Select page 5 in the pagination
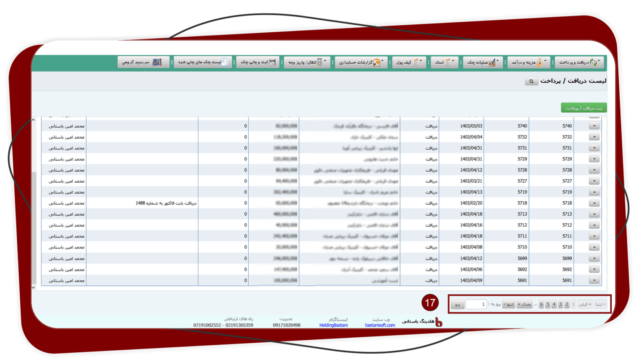644x362 pixels. click(548, 304)
